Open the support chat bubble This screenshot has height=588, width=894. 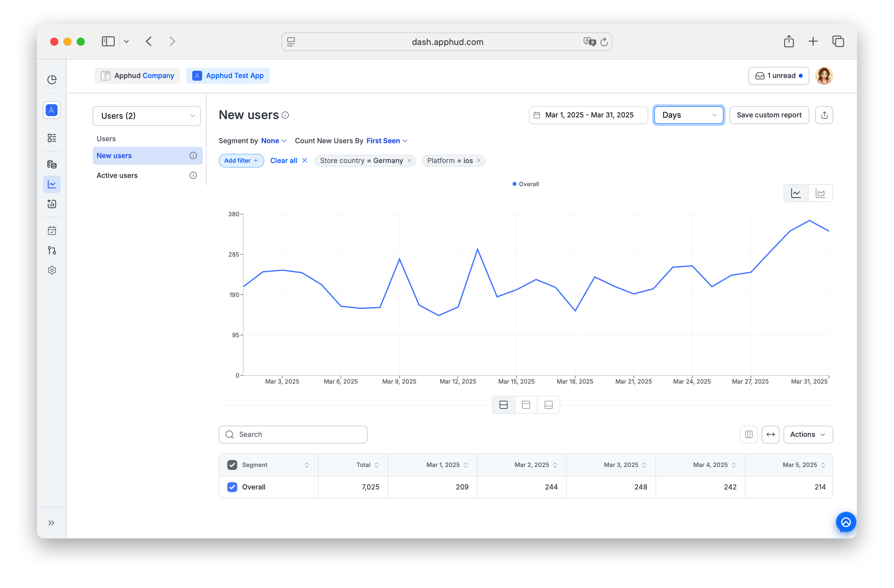pyautogui.click(x=846, y=522)
